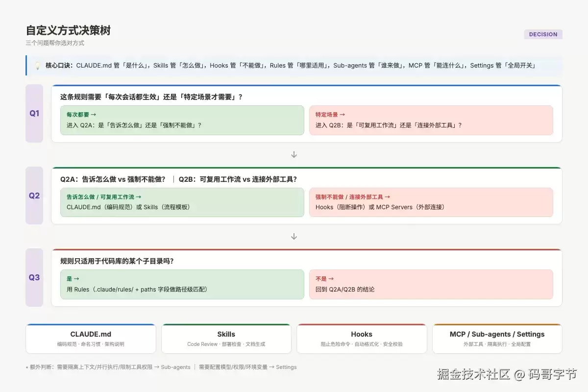The height and width of the screenshot is (392, 588).
Task: Click the line 进入 Q2A：是「告诉怎么做」还是「强制不能做」
Action: click(134, 125)
